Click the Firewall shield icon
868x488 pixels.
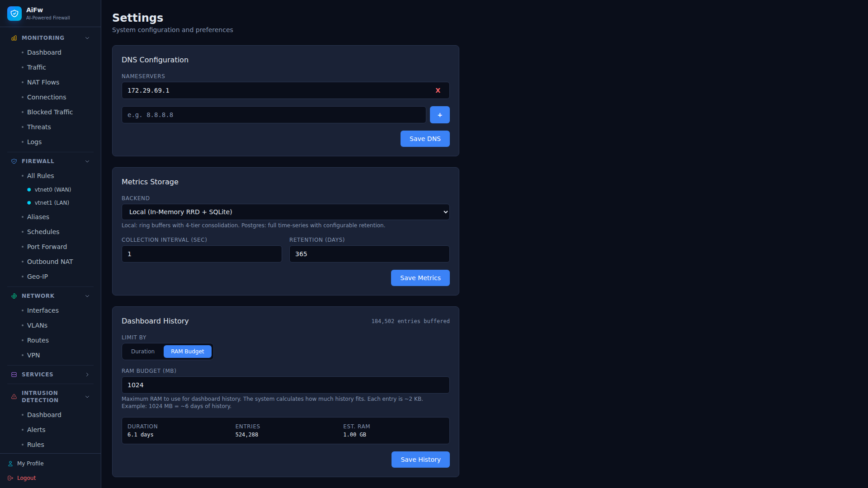pos(14,161)
